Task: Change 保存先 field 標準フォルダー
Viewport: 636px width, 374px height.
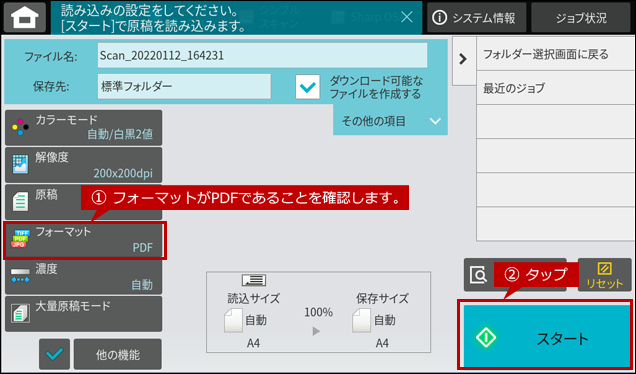Action: pyautogui.click(x=184, y=86)
